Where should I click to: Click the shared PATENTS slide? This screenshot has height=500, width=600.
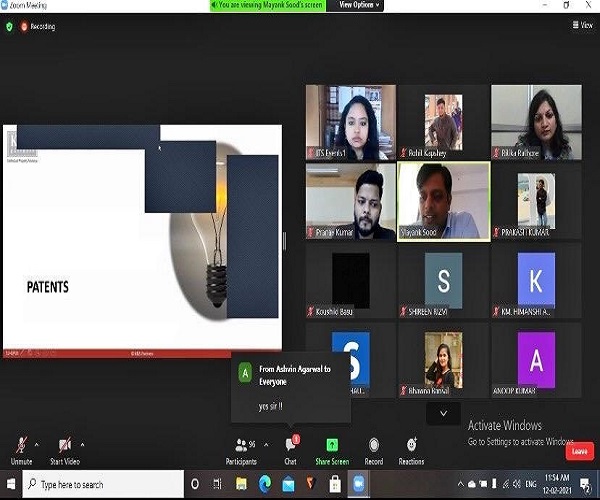[142, 241]
